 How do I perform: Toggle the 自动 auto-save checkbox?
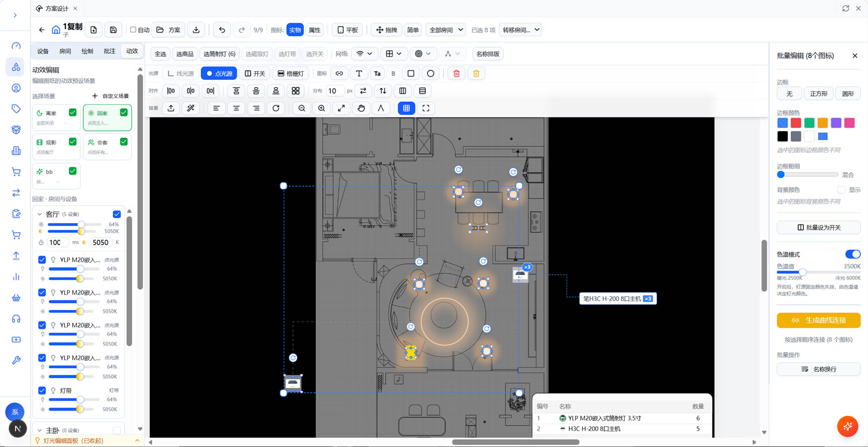pos(133,30)
